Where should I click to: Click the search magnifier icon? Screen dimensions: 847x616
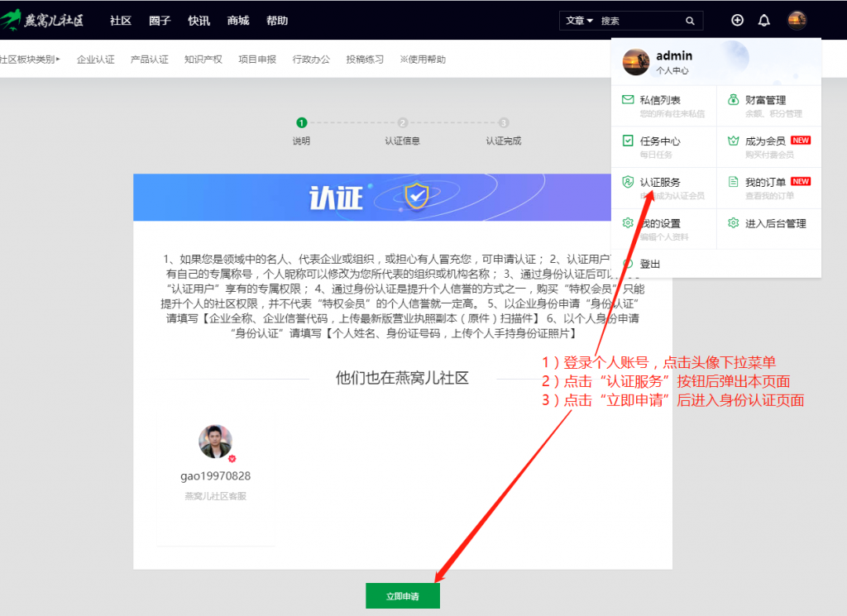coord(691,20)
